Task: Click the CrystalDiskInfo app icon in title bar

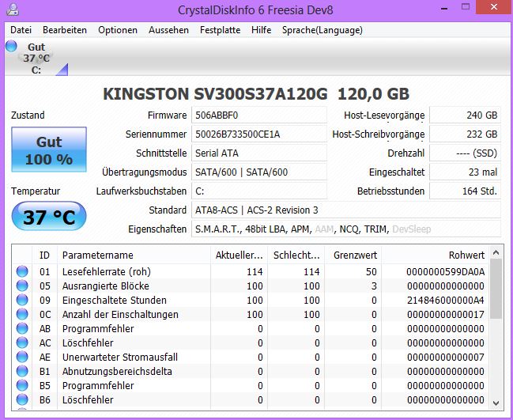Action: coord(13,9)
